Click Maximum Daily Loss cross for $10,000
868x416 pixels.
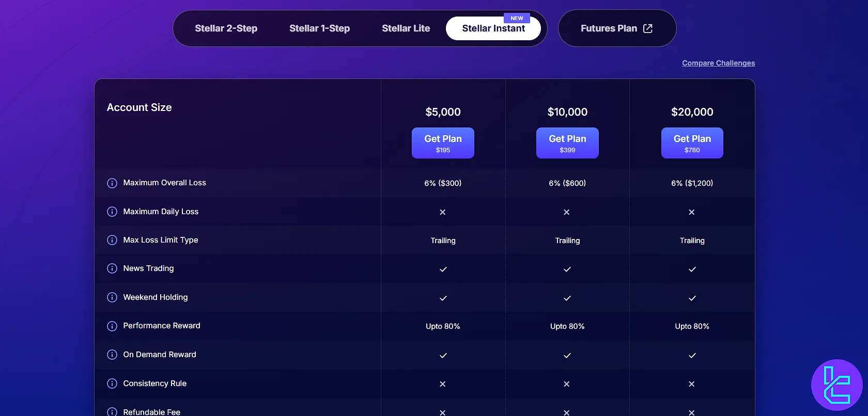567,212
